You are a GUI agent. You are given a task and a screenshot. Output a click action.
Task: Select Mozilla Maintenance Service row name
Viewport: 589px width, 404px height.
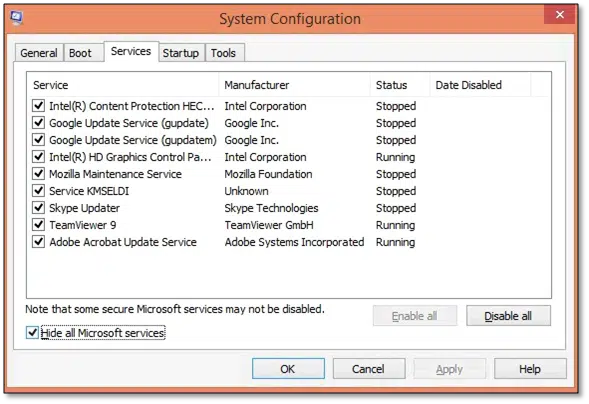coord(115,174)
